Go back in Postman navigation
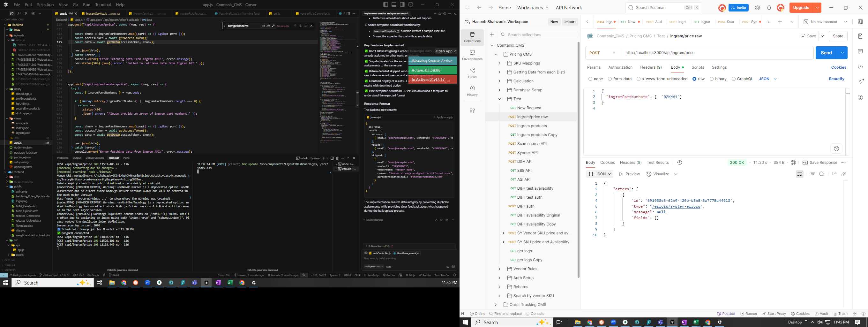 479,8
